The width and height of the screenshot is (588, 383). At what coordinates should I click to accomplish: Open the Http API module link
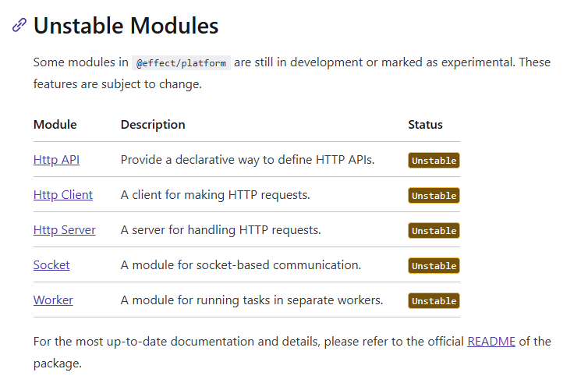[56, 160]
